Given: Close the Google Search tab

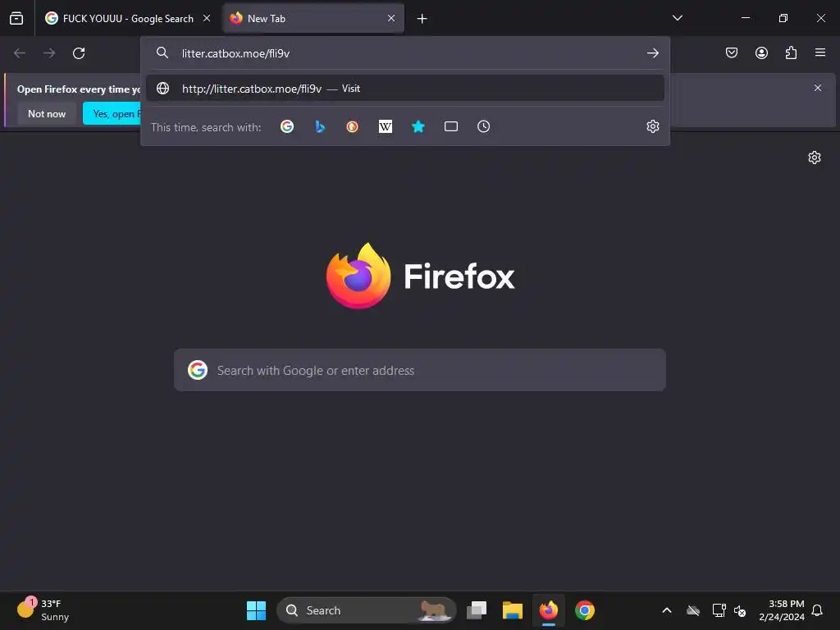Looking at the screenshot, I should tap(207, 18).
